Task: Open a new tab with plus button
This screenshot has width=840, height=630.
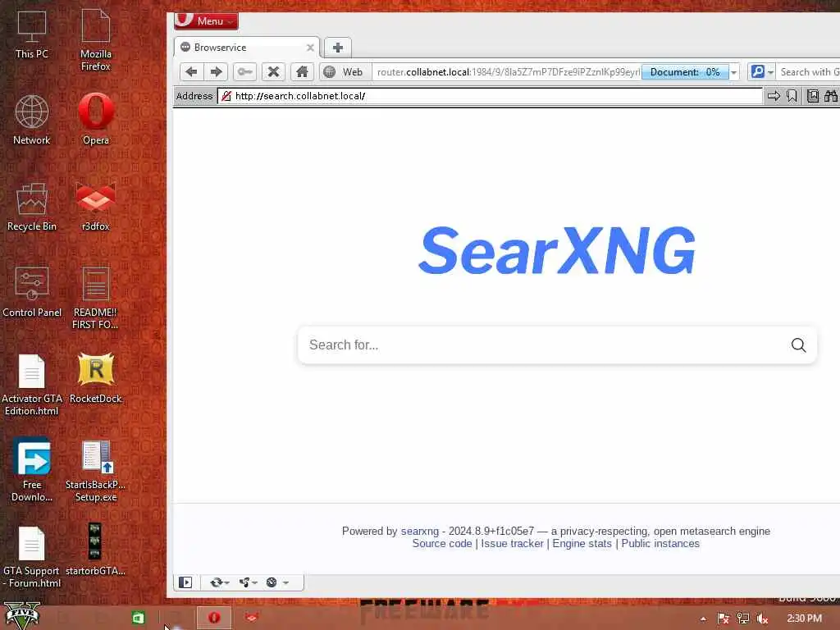Action: (337, 48)
